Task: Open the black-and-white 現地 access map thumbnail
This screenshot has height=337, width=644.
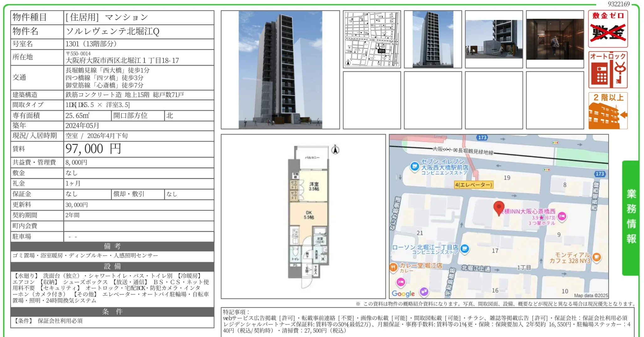Action: [372, 39]
